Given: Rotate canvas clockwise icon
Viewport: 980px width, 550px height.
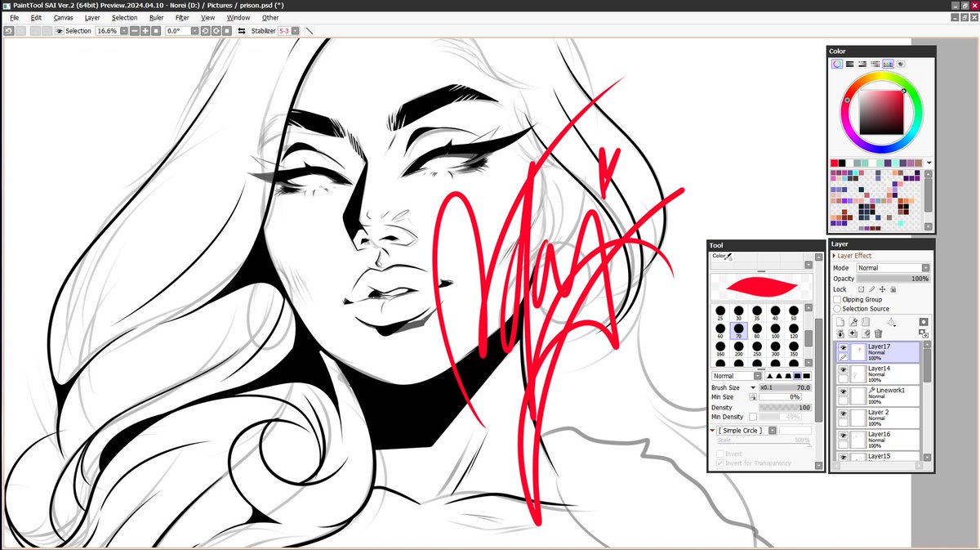Looking at the screenshot, I should pyautogui.click(x=216, y=31).
